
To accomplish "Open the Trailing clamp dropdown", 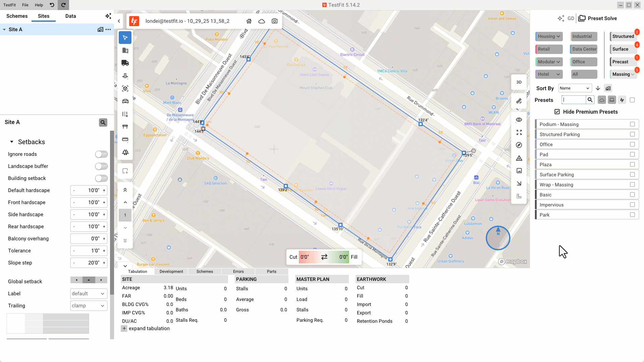I will point(89,306).
